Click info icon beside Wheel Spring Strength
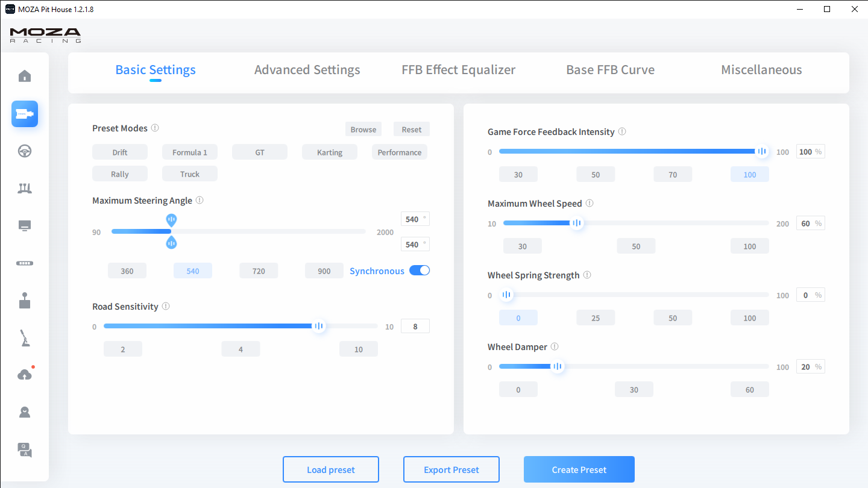 pos(587,275)
